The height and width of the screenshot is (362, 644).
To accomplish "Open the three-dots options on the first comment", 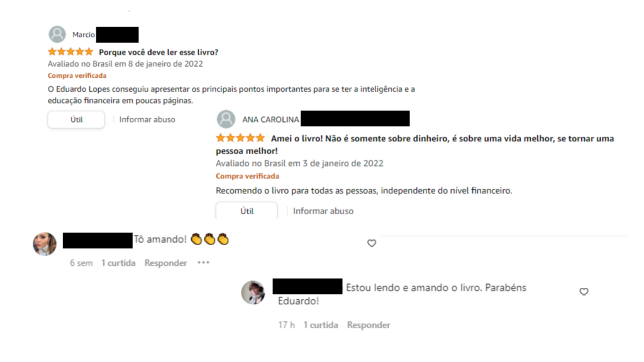I will pos(203,263).
